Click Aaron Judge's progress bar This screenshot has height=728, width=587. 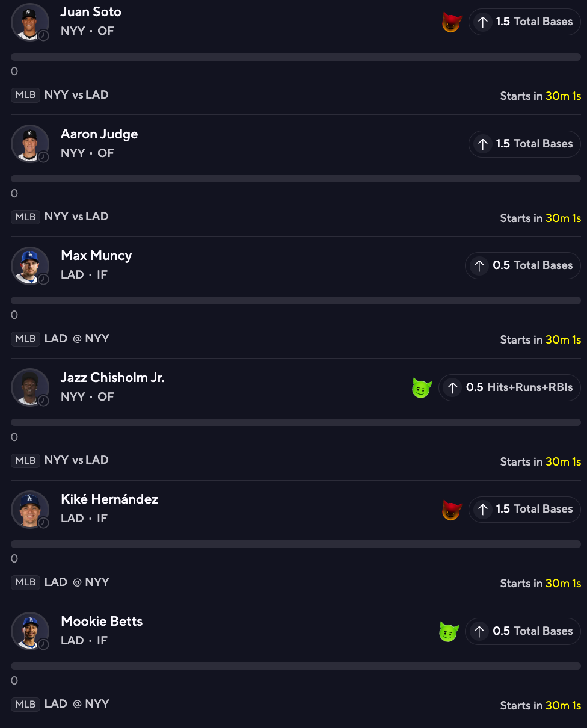point(295,179)
